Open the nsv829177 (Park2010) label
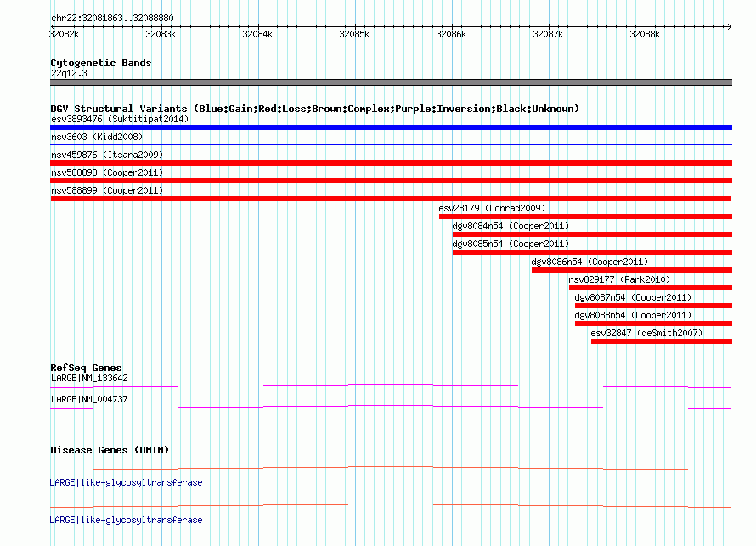This screenshot has height=546, width=756. pyautogui.click(x=619, y=279)
